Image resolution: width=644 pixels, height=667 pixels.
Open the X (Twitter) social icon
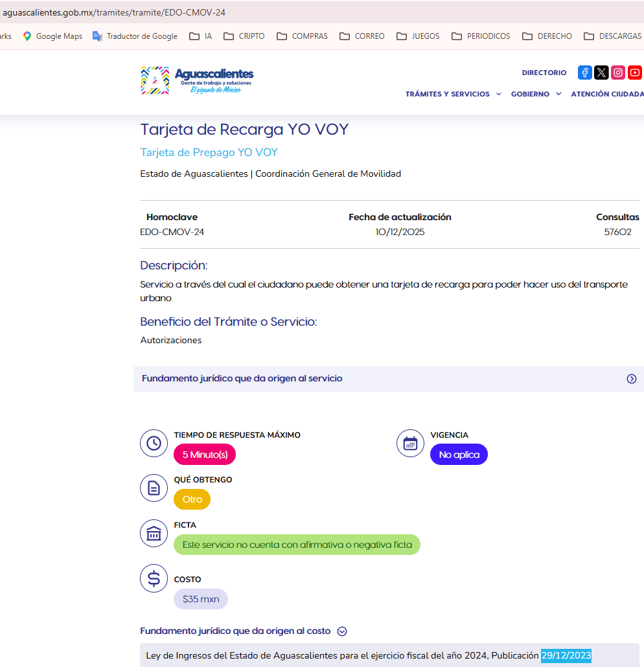pos(601,73)
